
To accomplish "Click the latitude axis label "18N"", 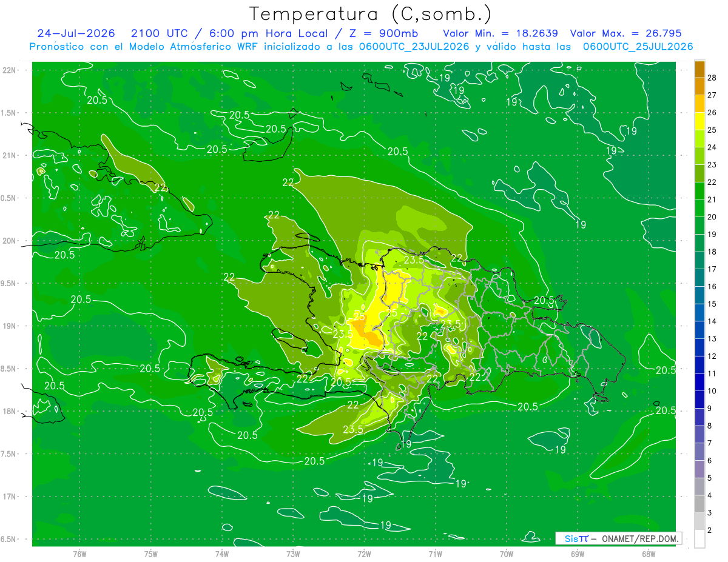I will coord(9,411).
